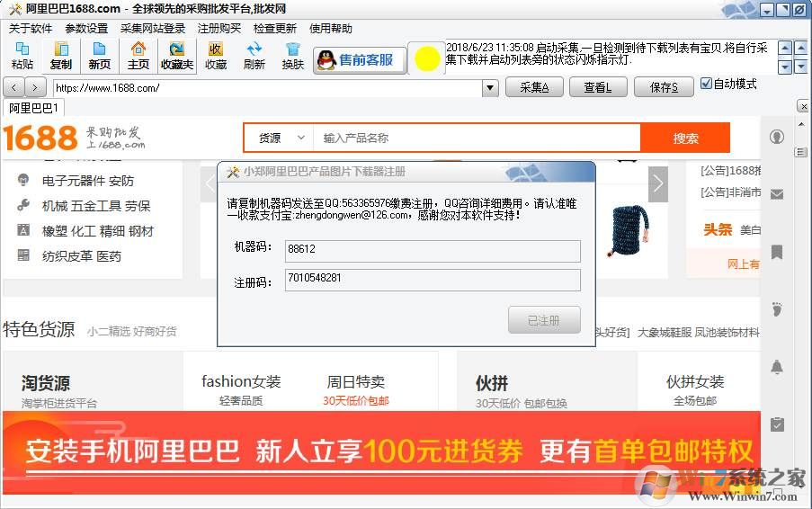
Task: Click the electronics lightbulb category icon
Action: tap(23, 180)
